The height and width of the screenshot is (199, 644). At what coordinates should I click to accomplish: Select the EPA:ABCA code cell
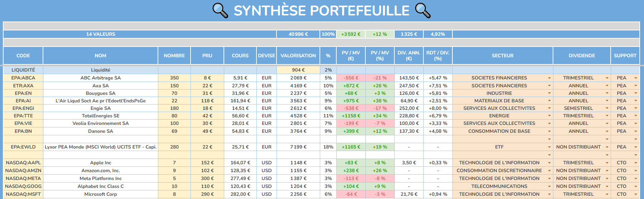[23, 78]
